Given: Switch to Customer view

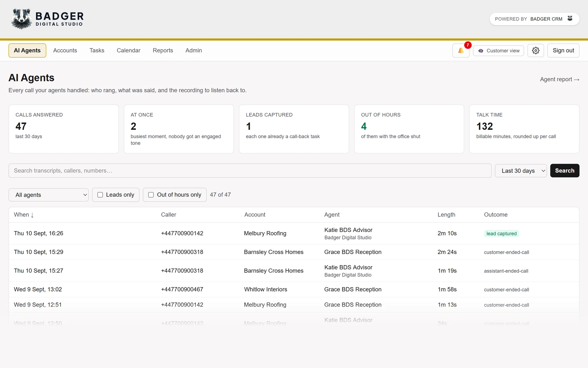Looking at the screenshot, I should pos(498,51).
